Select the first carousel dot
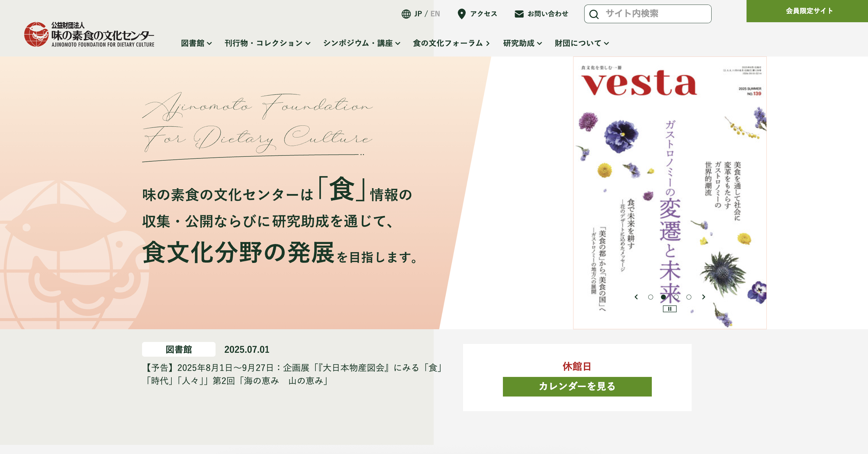Viewport: 868px width, 454px height. click(651, 297)
